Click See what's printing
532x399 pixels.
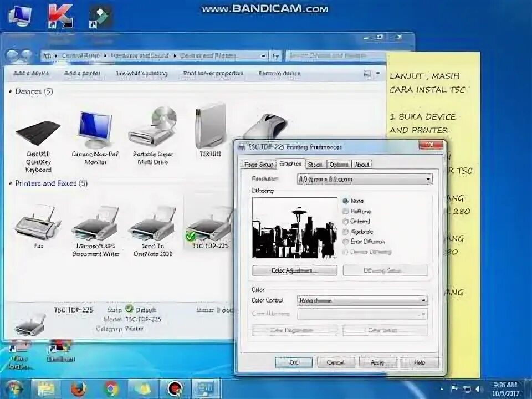coord(142,74)
